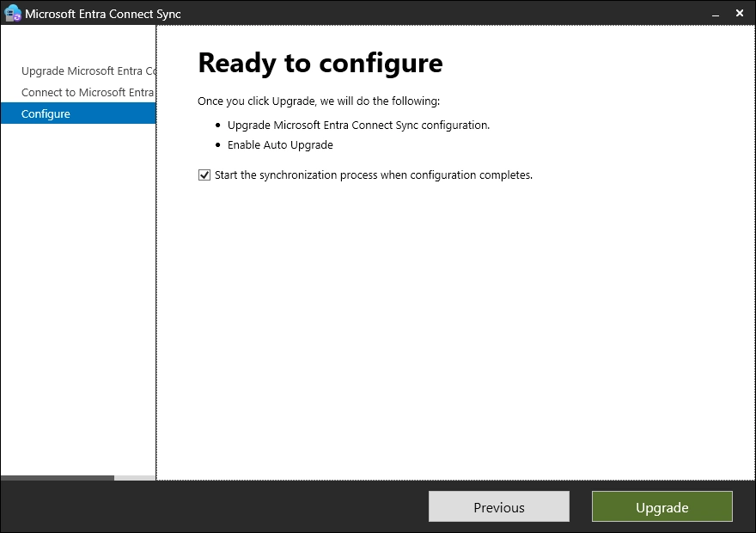This screenshot has width=756, height=533.
Task: Click the green Upgrade button
Action: click(661, 507)
